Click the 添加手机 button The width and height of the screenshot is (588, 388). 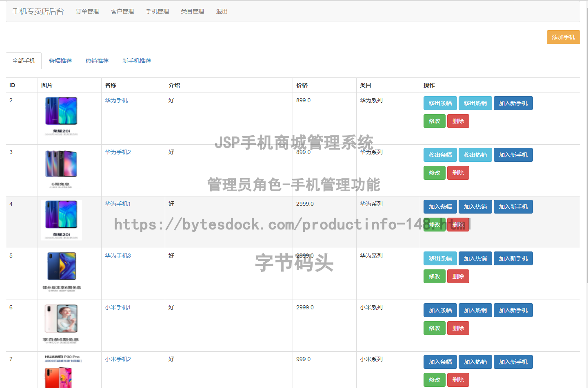pos(563,37)
